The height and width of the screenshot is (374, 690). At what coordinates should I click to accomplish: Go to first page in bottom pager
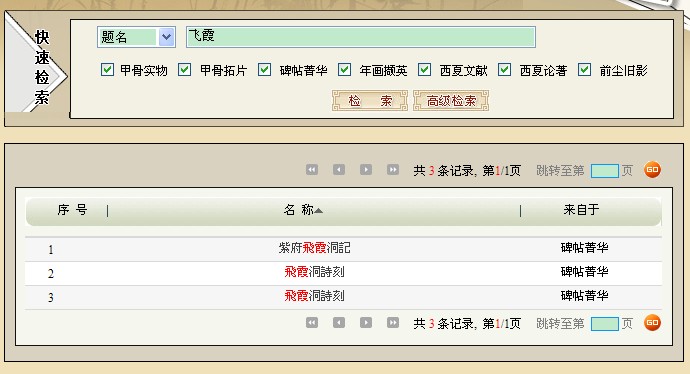pyautogui.click(x=312, y=323)
